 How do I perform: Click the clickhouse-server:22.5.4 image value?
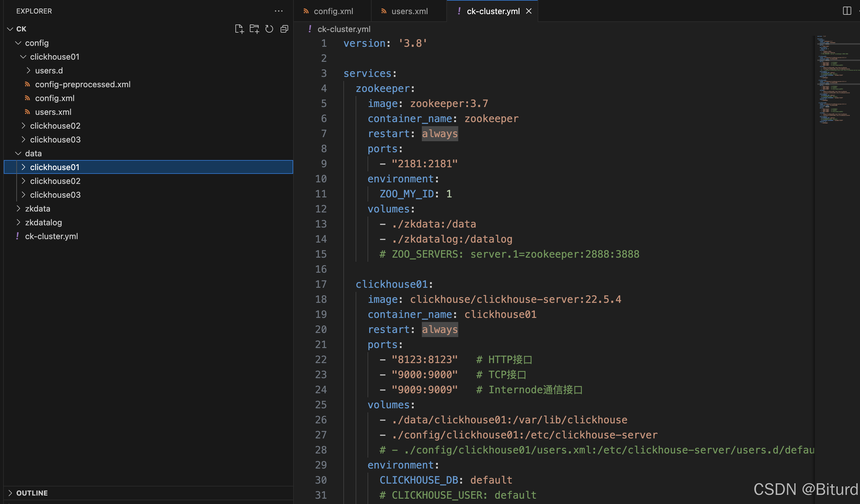(x=515, y=299)
